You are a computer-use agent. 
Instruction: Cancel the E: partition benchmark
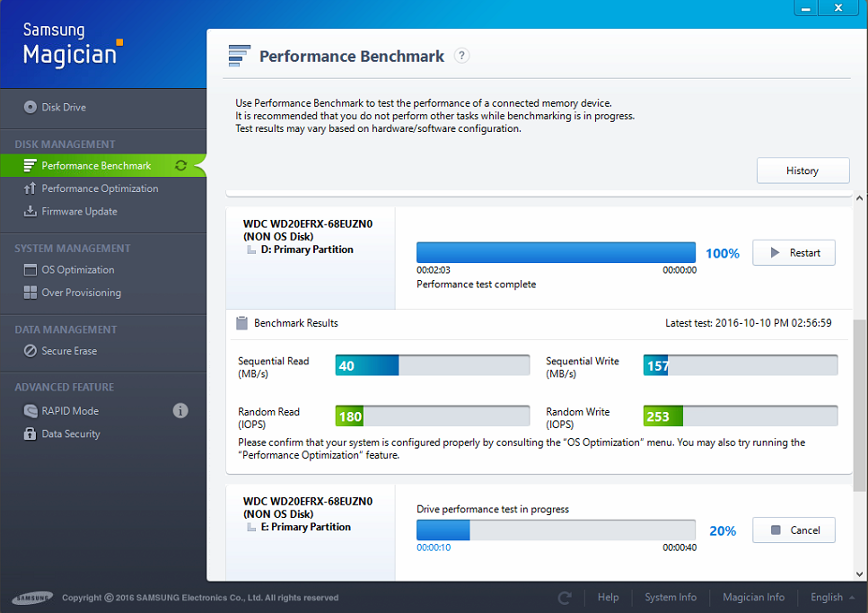point(793,530)
